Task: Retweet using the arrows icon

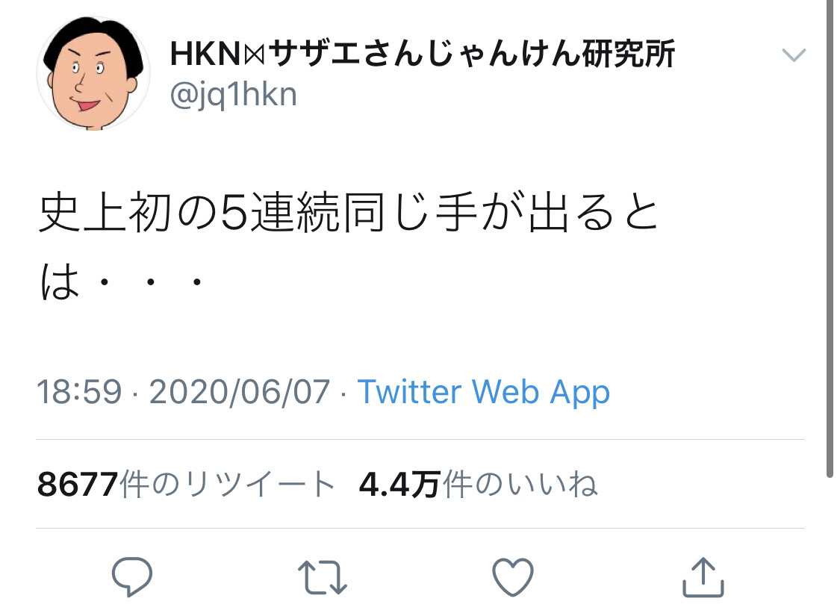Action: point(323,577)
